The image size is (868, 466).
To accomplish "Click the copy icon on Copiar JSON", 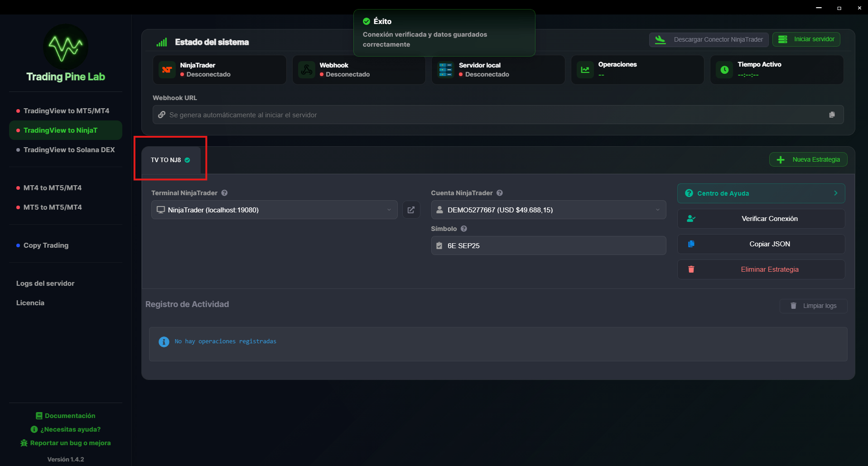I will pos(691,244).
